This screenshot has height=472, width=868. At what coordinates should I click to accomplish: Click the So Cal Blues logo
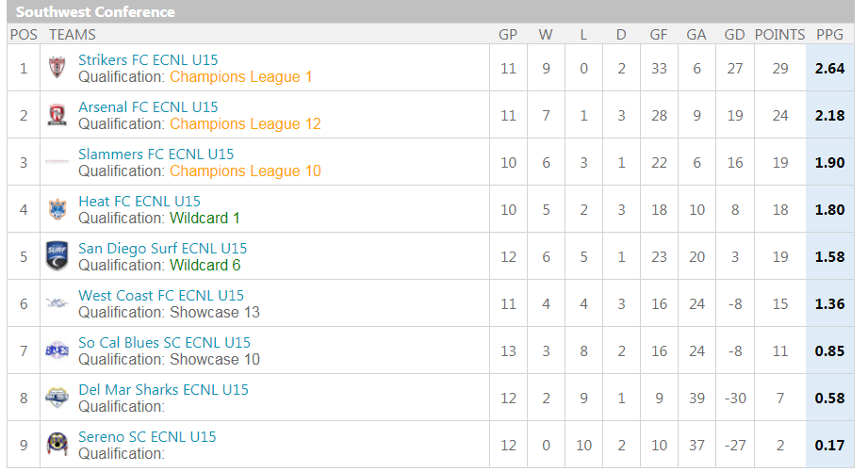coord(57,350)
